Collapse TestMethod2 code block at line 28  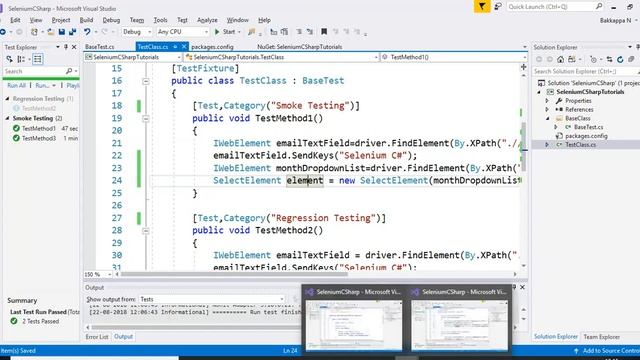146,231
